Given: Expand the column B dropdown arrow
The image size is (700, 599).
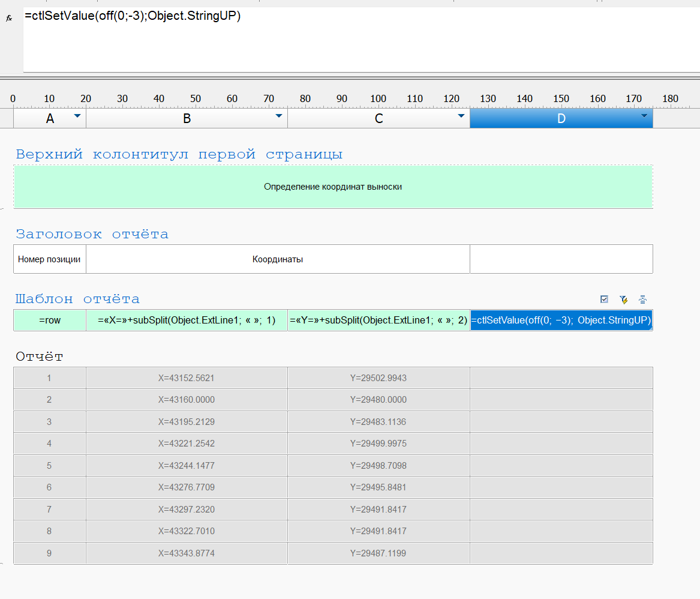Looking at the screenshot, I should [278, 116].
